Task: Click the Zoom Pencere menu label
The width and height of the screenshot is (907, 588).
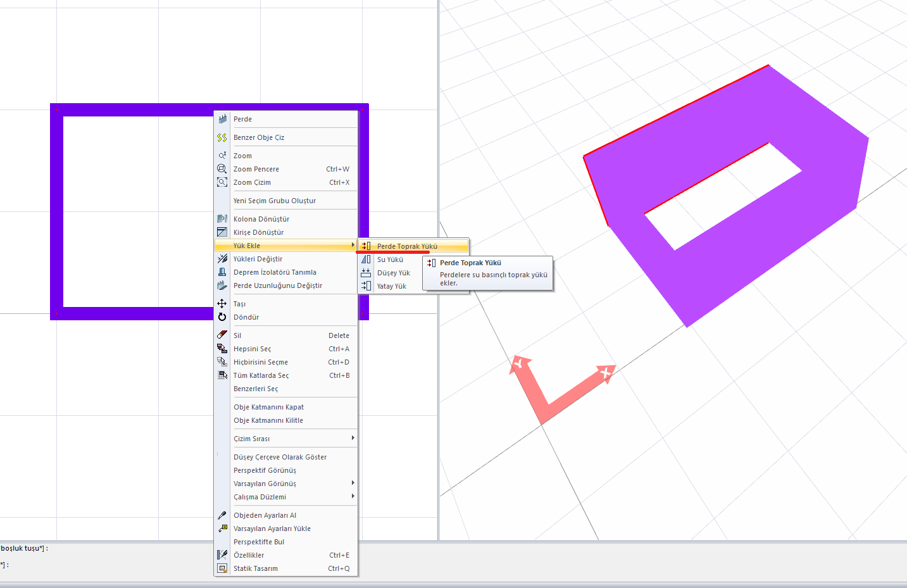Action: coord(256,169)
